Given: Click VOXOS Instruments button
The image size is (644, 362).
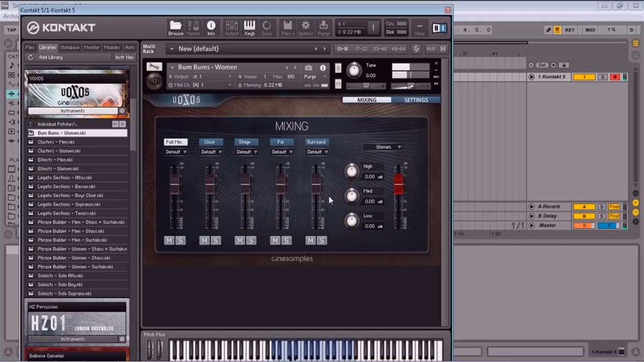Looking at the screenshot, I should 72,111.
